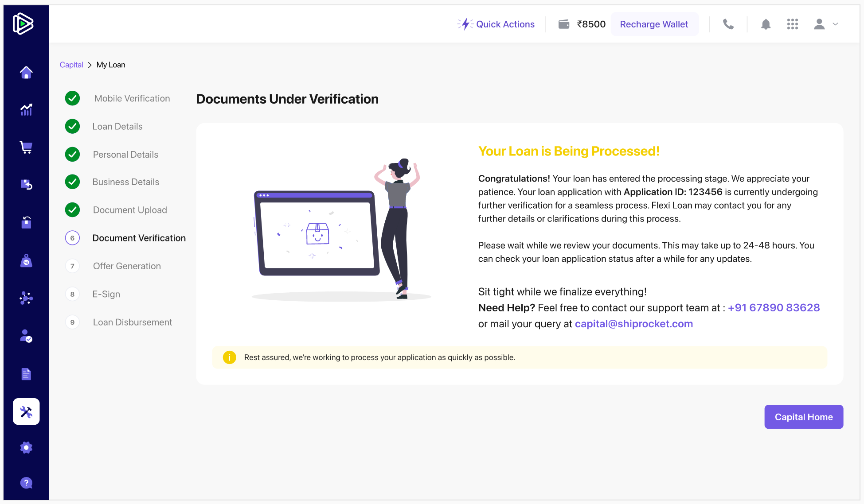Viewport: 864px width, 504px height.
Task: Select the tools icon highlighted in sidebar
Action: click(x=26, y=411)
